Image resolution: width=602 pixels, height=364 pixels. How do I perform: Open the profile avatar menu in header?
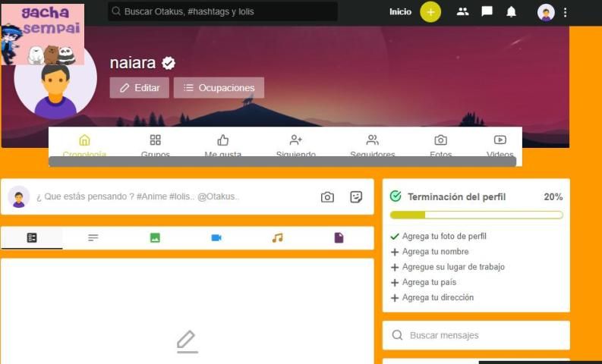click(546, 13)
